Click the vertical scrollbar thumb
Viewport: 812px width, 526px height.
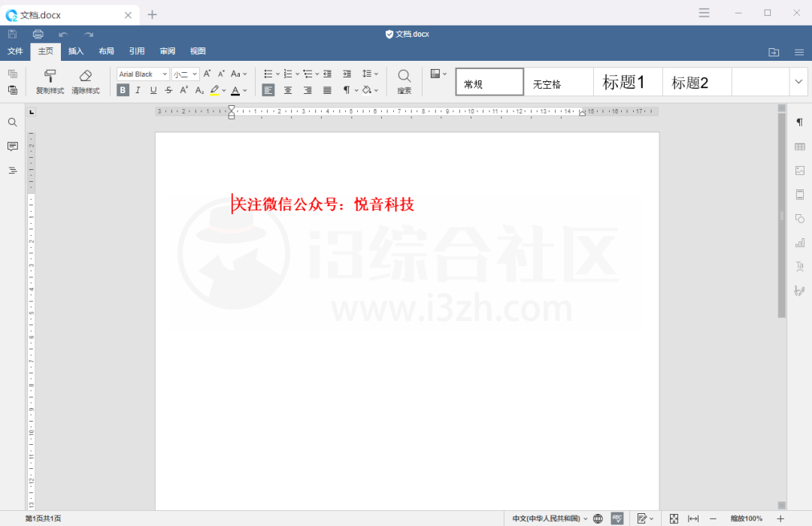pos(782,216)
